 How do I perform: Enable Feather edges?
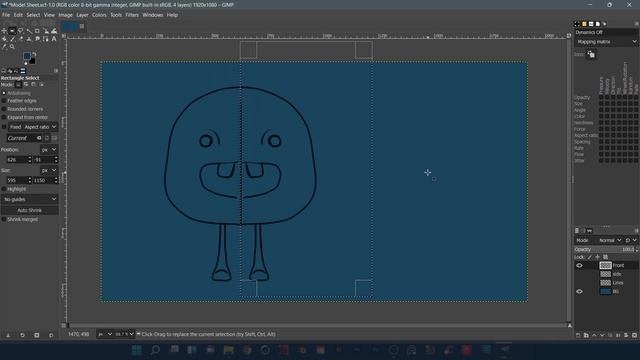click(x=4, y=100)
